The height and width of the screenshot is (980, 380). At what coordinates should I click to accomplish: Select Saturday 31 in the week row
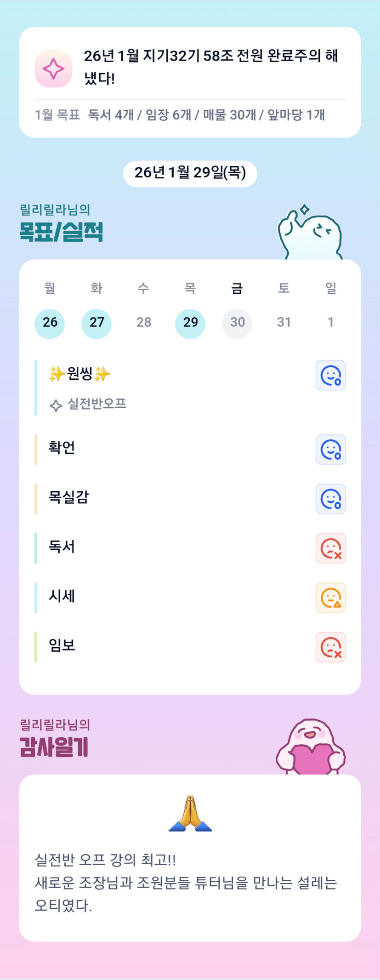pyautogui.click(x=284, y=323)
